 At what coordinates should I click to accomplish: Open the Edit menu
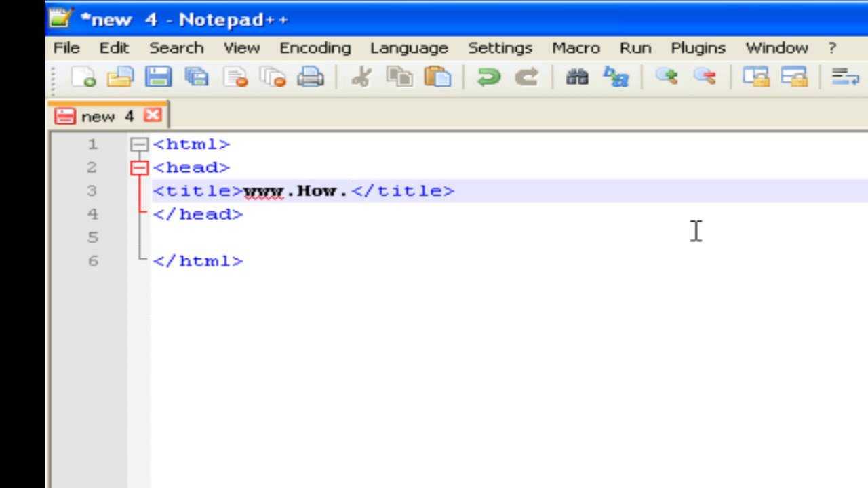[x=114, y=48]
